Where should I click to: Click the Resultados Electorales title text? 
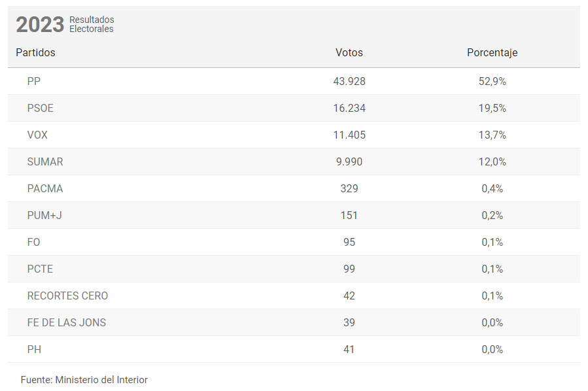coord(92,24)
